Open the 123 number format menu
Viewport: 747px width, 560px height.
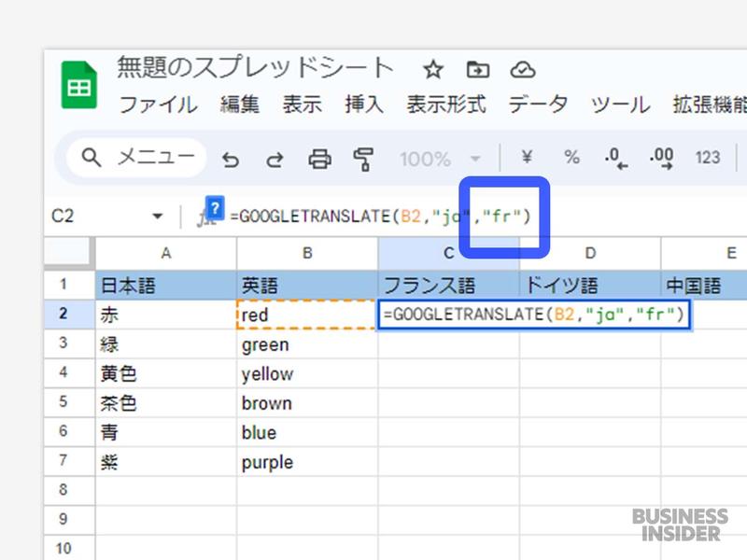708,157
